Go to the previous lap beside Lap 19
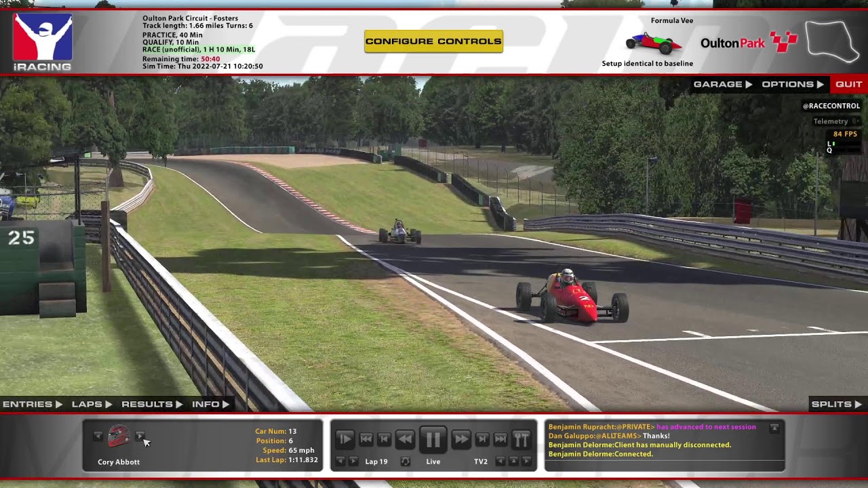The width and height of the screenshot is (868, 488). (341, 462)
